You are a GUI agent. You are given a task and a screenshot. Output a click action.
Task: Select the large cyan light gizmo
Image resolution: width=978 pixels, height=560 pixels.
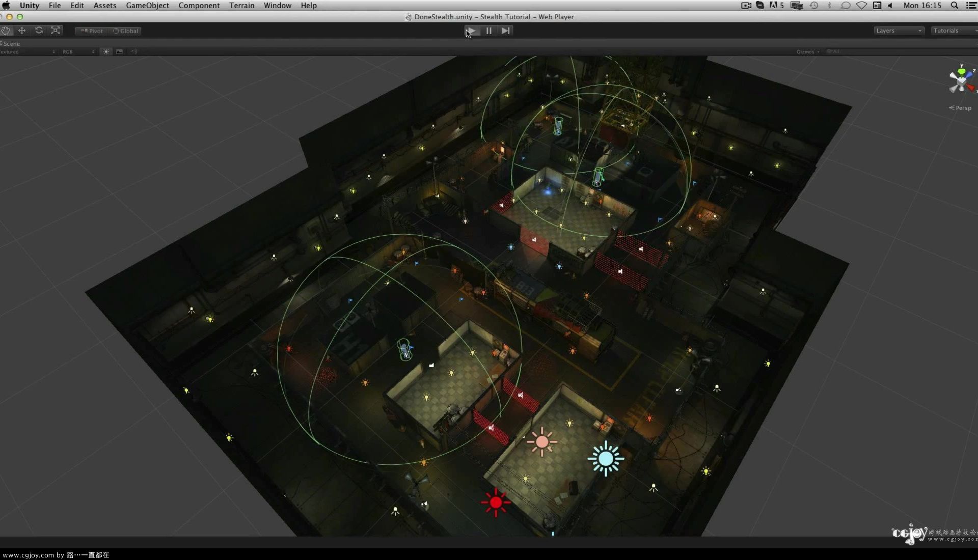pos(606,459)
